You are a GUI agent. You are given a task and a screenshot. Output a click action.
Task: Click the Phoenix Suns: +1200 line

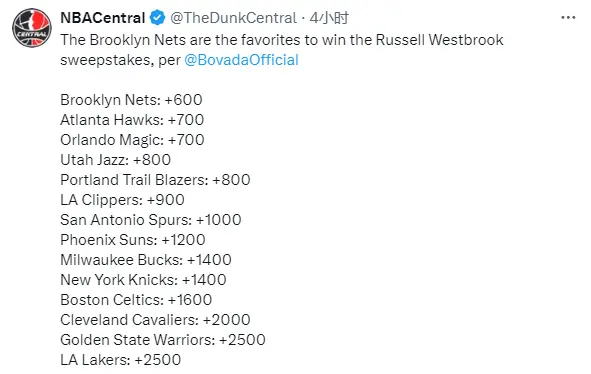coord(133,240)
